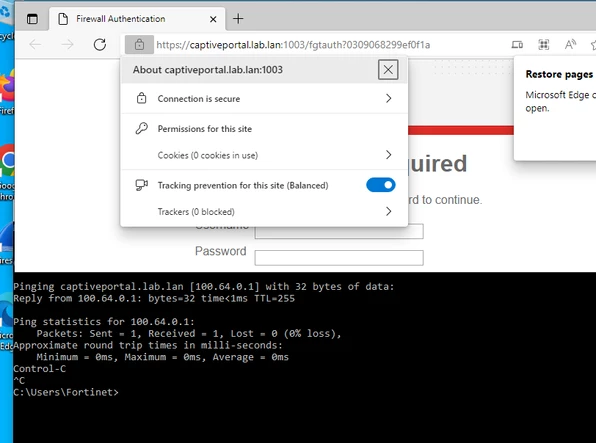Expand the Trackers row chevron
This screenshot has height=443, width=596.
(x=388, y=211)
